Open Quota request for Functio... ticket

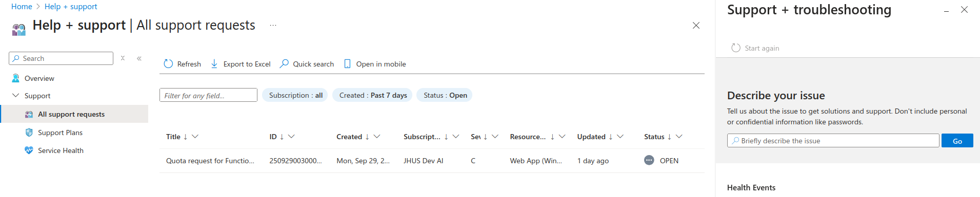(210, 161)
